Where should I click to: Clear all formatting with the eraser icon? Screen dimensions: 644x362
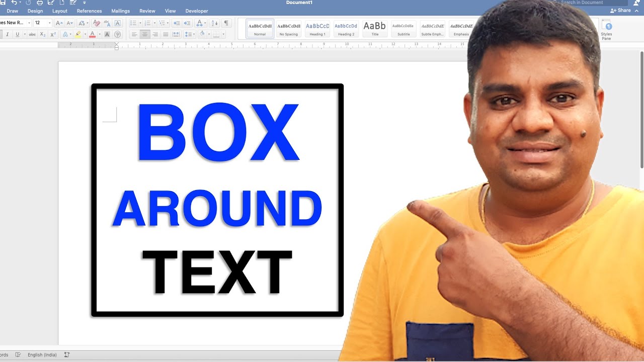96,23
